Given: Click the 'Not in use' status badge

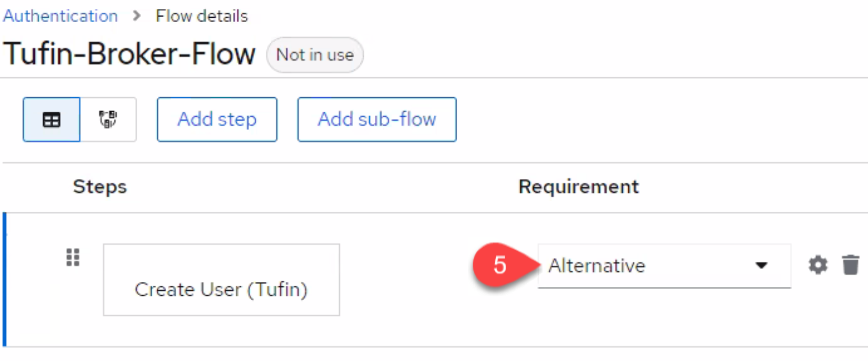Looking at the screenshot, I should 314,55.
